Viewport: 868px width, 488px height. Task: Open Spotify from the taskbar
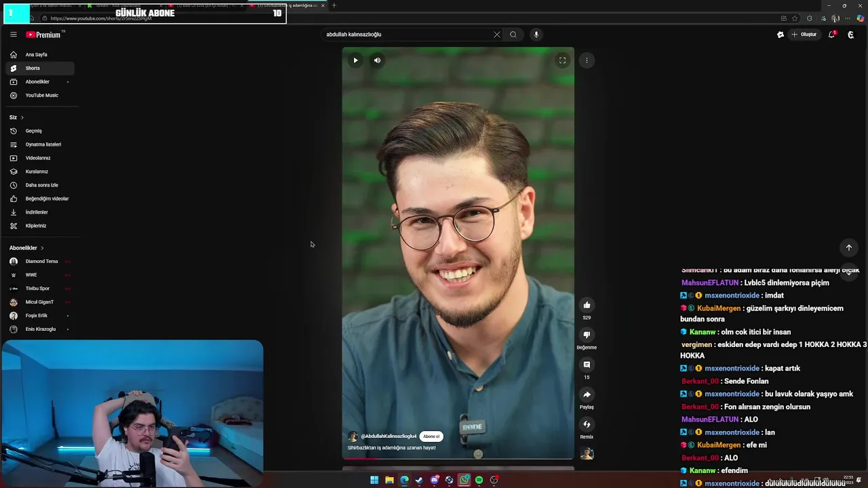tap(479, 480)
